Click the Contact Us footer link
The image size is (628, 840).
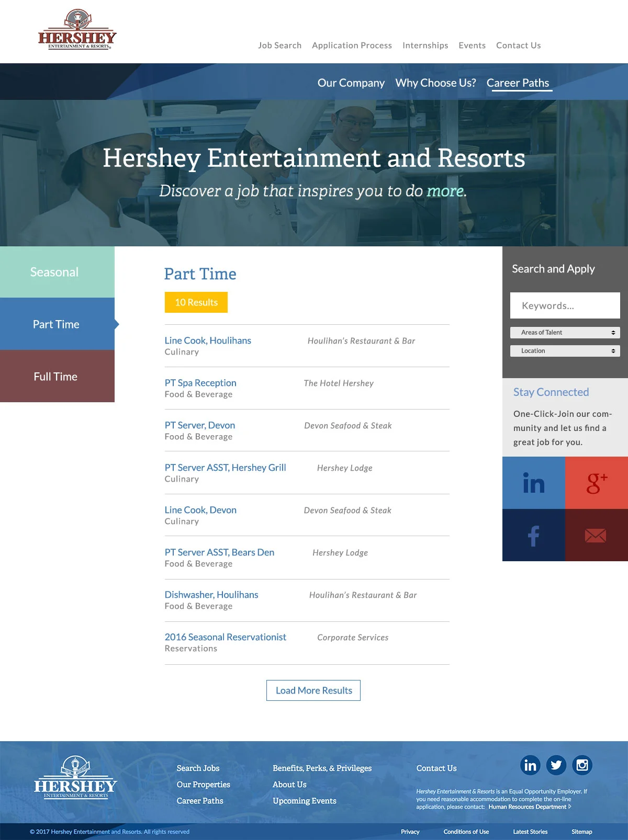click(436, 768)
